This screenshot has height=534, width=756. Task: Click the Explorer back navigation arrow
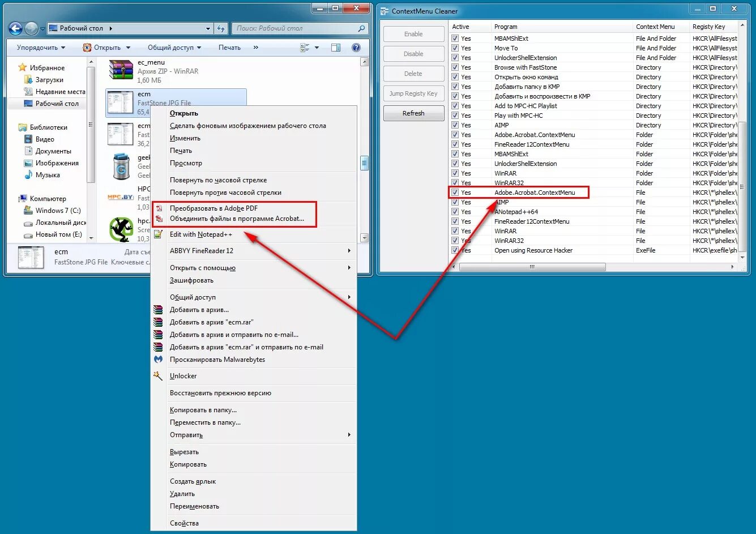tap(16, 28)
